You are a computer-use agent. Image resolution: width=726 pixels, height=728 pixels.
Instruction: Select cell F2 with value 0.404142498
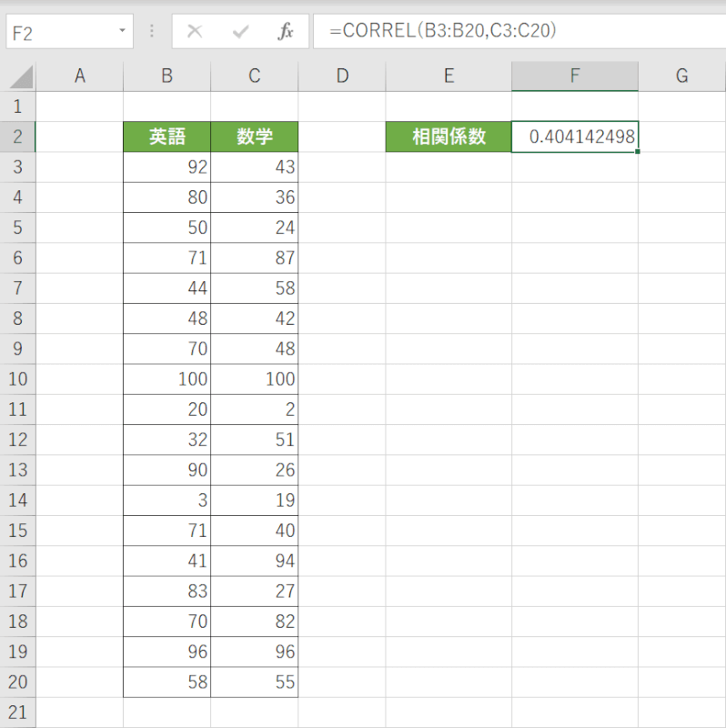[x=574, y=137]
